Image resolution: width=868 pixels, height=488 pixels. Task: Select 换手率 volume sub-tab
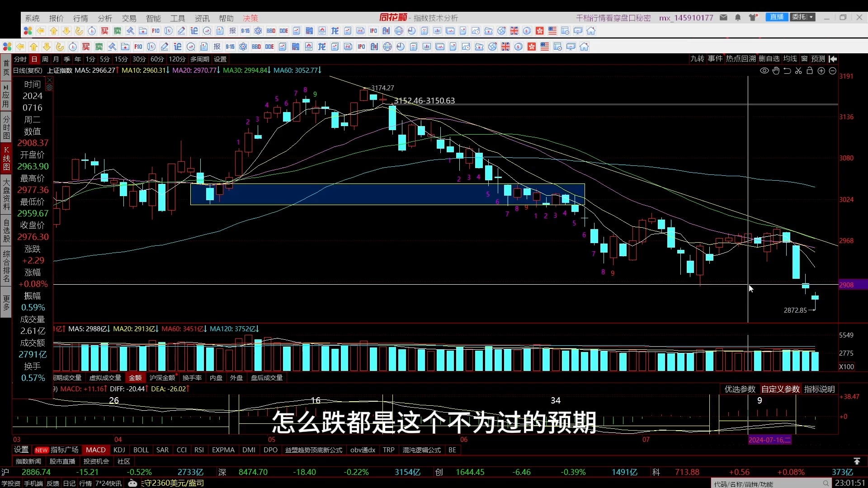[x=192, y=378]
